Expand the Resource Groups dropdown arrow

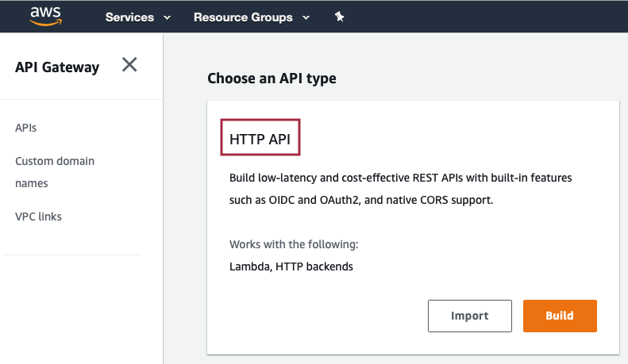(x=306, y=17)
